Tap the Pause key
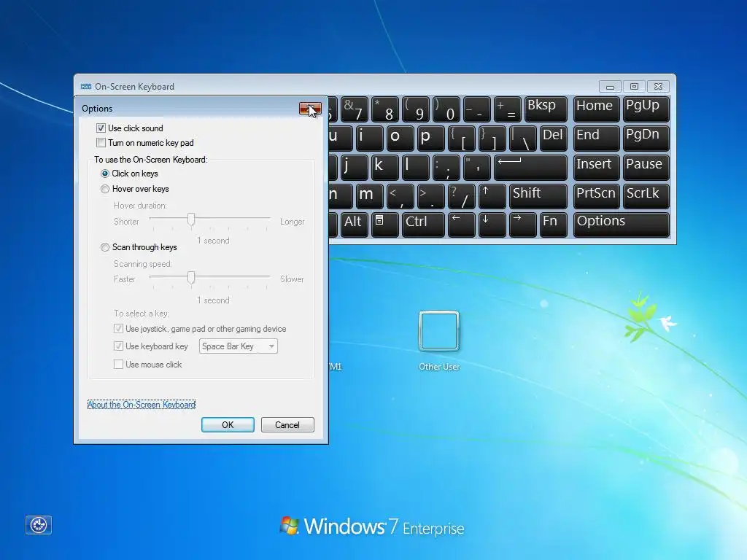The width and height of the screenshot is (747, 560). tap(646, 167)
